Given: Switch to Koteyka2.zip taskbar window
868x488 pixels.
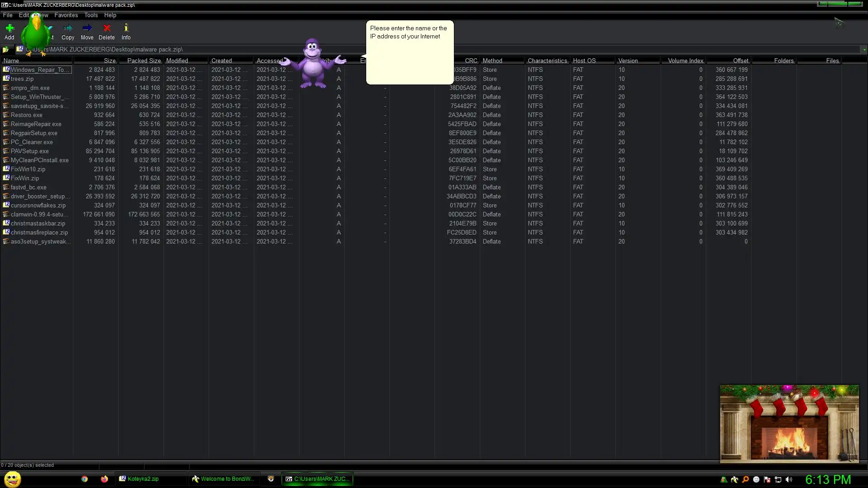Looking at the screenshot, I should pyautogui.click(x=142, y=479).
